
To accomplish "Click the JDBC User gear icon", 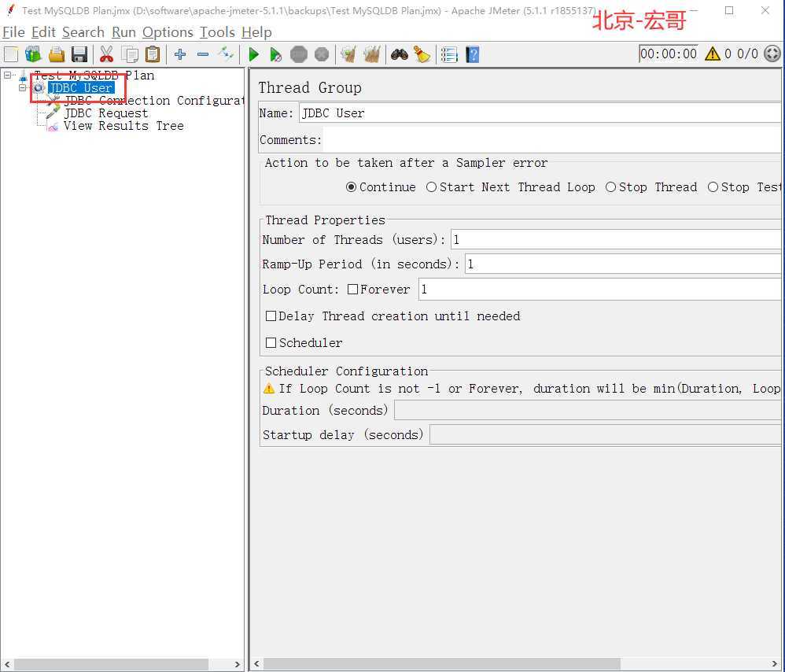I will pos(39,88).
